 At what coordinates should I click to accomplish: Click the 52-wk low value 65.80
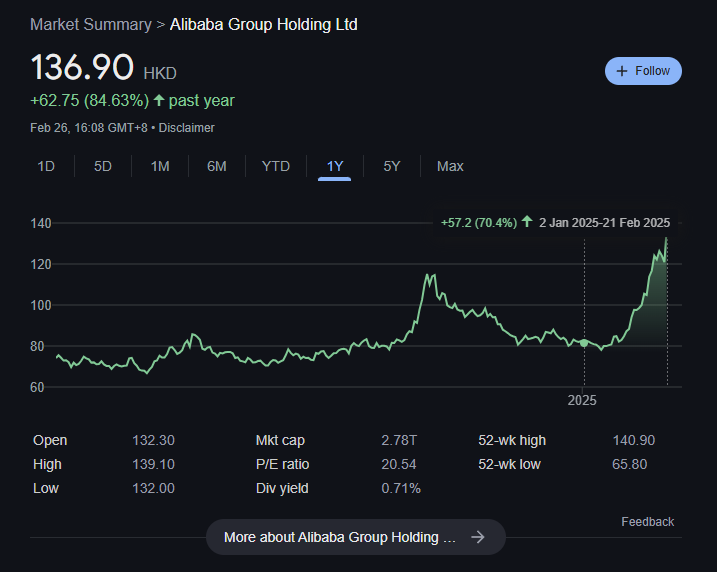(630, 465)
